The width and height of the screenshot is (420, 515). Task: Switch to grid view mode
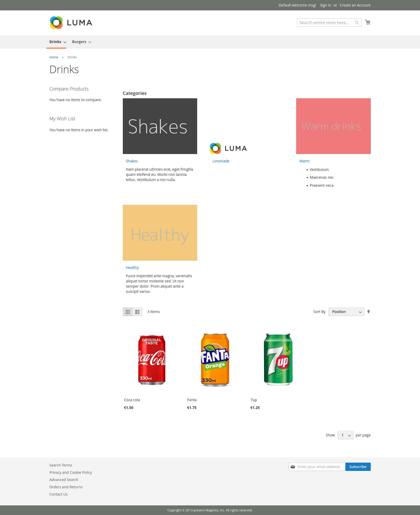[x=128, y=312]
